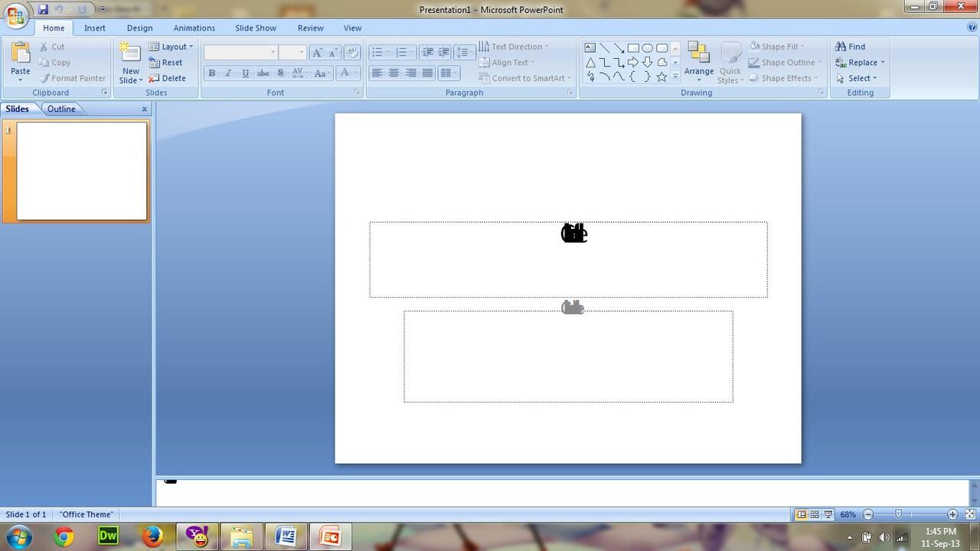Click the Arrange button icon
The width and height of the screenshot is (980, 551).
coord(698,54)
